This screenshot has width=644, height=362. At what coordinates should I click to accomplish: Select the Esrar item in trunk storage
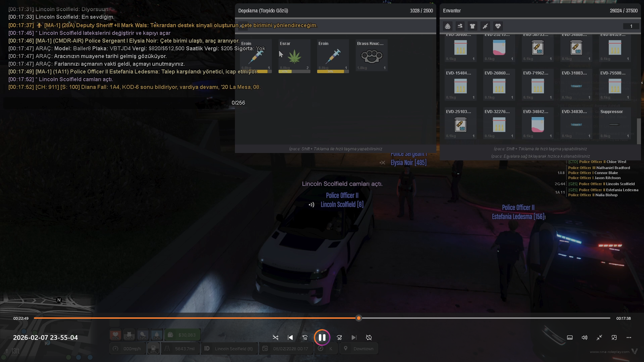coord(294,56)
